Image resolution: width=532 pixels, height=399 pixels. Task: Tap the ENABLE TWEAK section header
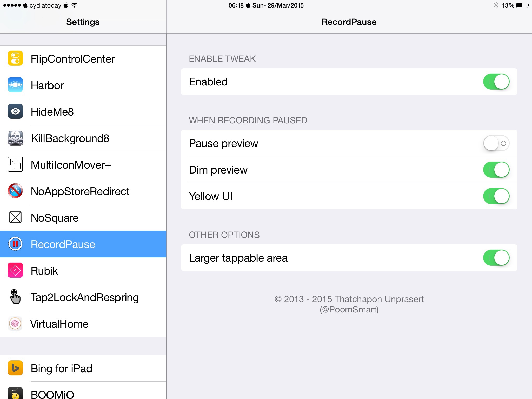tap(222, 59)
